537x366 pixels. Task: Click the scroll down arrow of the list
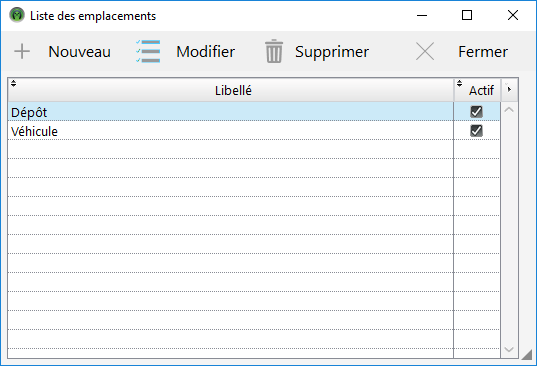[x=509, y=350]
